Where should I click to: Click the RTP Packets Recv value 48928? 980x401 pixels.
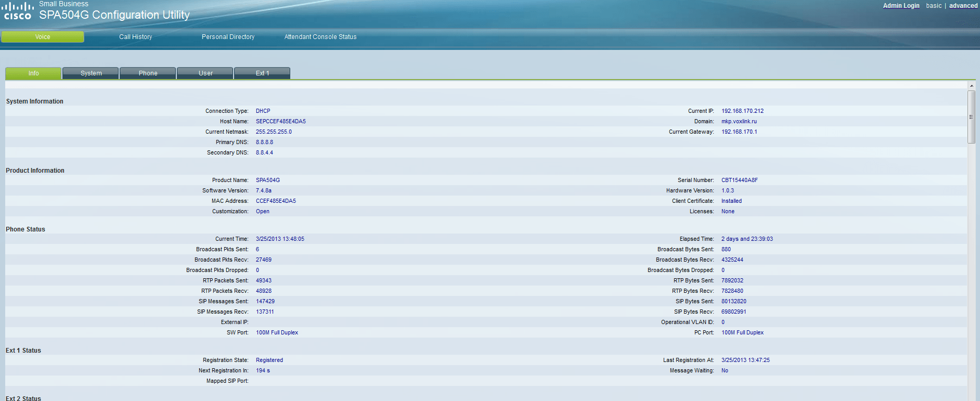pyautogui.click(x=264, y=291)
